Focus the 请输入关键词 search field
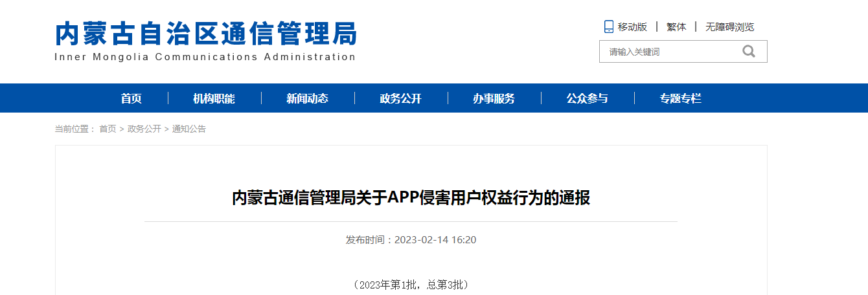 pyautogui.click(x=667, y=52)
